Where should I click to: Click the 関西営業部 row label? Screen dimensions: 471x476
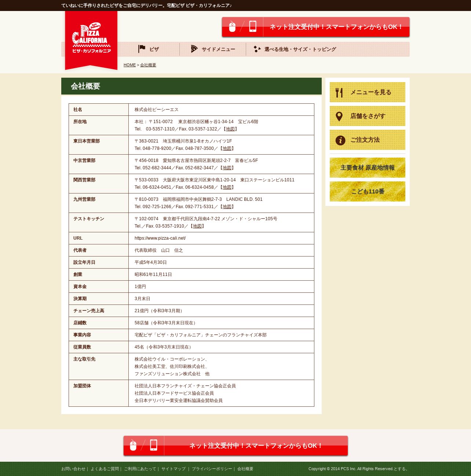pos(84,180)
